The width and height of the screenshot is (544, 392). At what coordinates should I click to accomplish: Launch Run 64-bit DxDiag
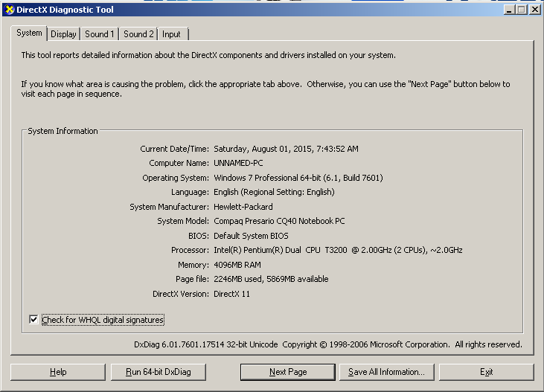tap(159, 372)
